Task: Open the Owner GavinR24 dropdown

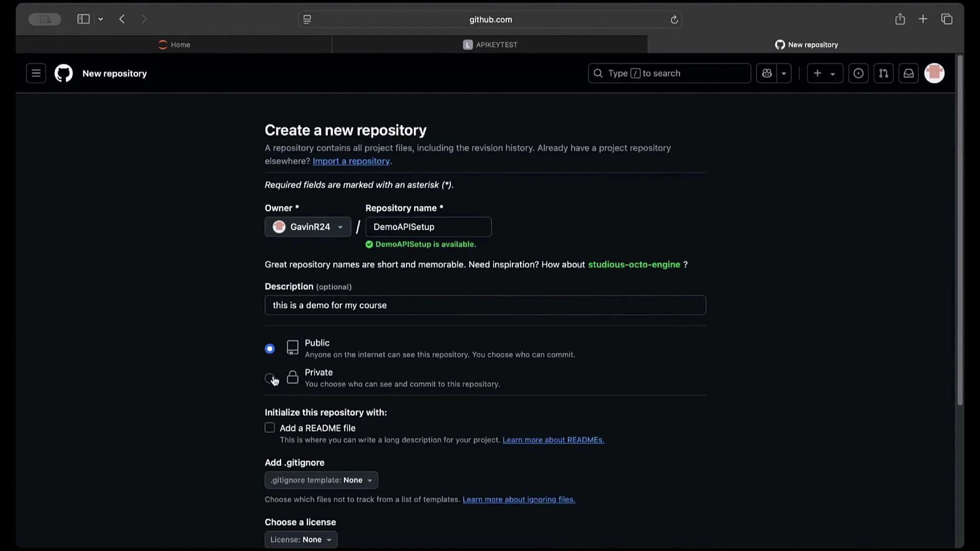Action: [x=308, y=227]
